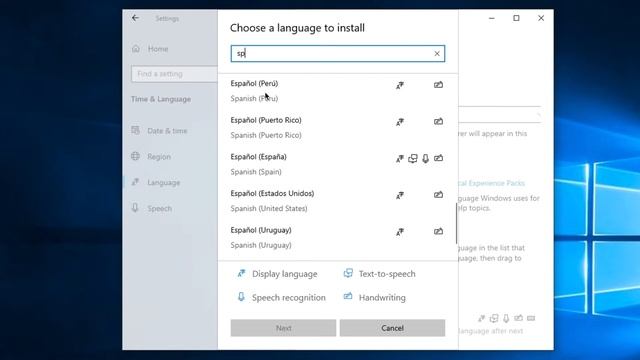
Task: Click handwriting icon for Español (Perú)
Action: click(438, 85)
